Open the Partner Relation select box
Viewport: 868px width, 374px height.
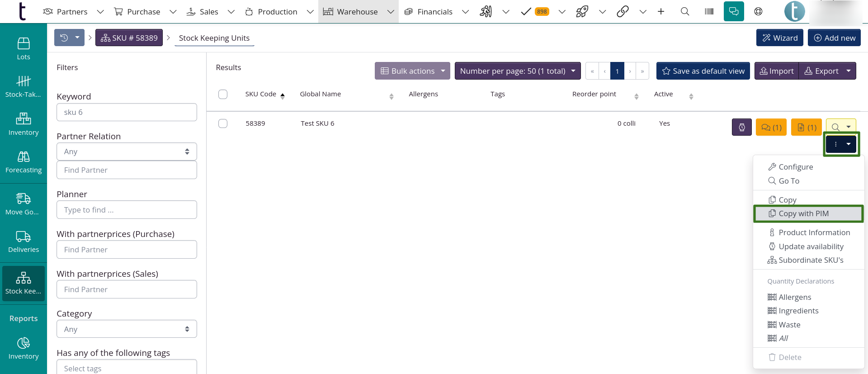(x=127, y=151)
